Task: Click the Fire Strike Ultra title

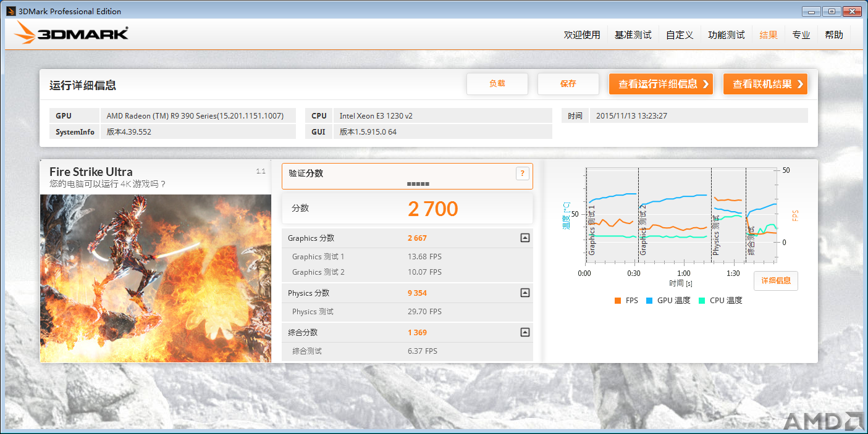Action: pyautogui.click(x=91, y=172)
